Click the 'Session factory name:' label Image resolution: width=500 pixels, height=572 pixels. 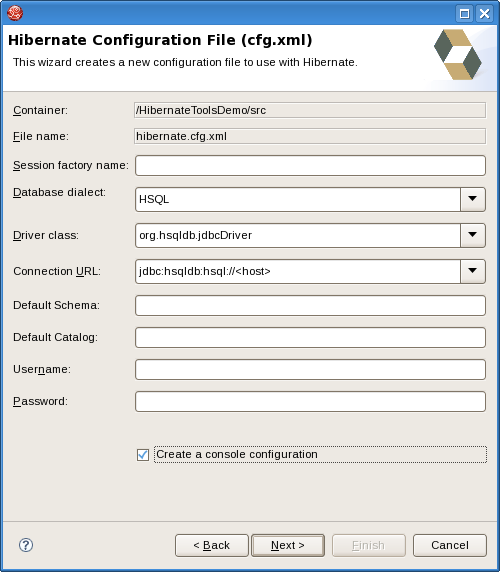coord(71,165)
